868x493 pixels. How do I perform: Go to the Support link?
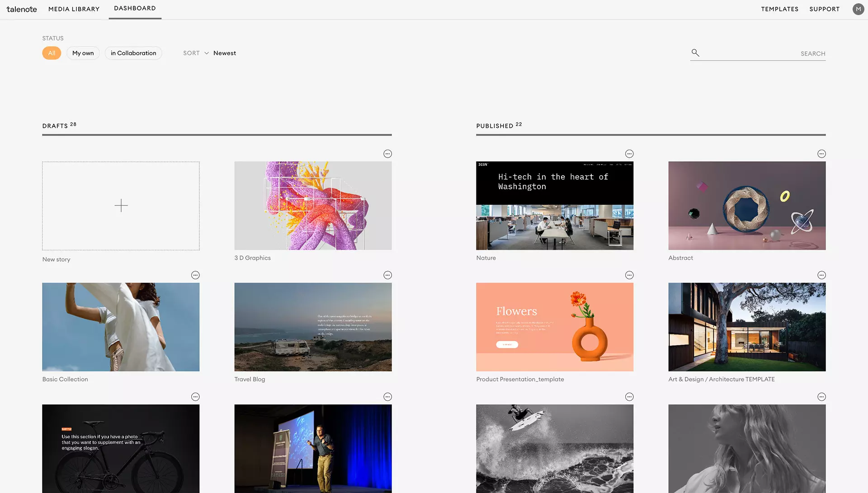[x=824, y=9]
